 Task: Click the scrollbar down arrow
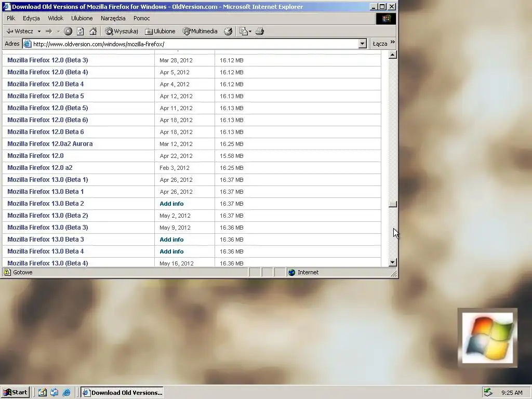click(393, 262)
